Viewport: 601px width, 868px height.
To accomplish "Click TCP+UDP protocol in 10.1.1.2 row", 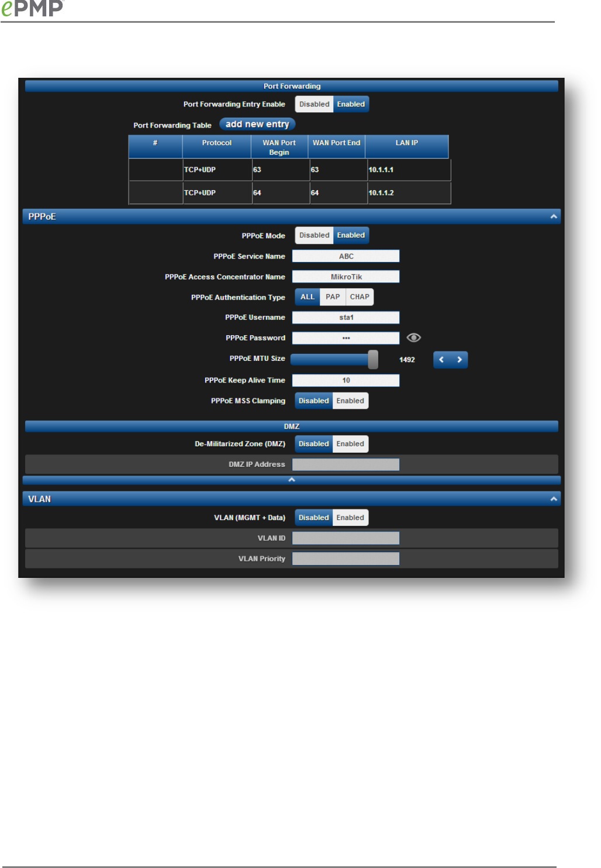I will coord(217,192).
